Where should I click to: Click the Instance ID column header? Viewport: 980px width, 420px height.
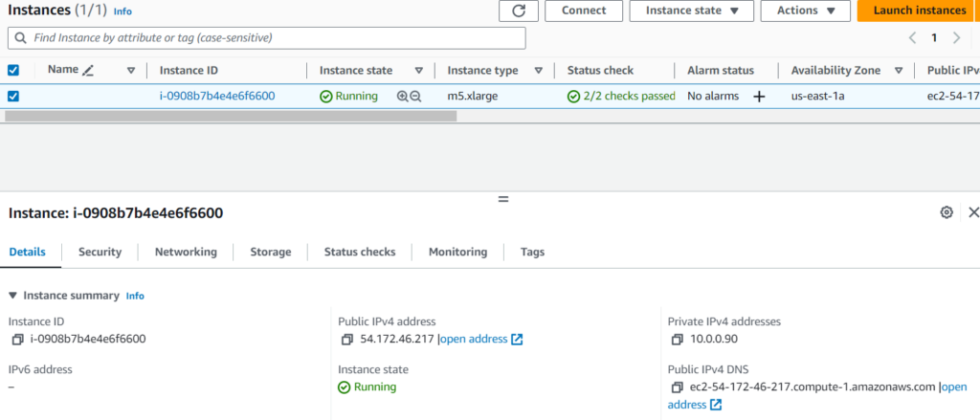(189, 71)
